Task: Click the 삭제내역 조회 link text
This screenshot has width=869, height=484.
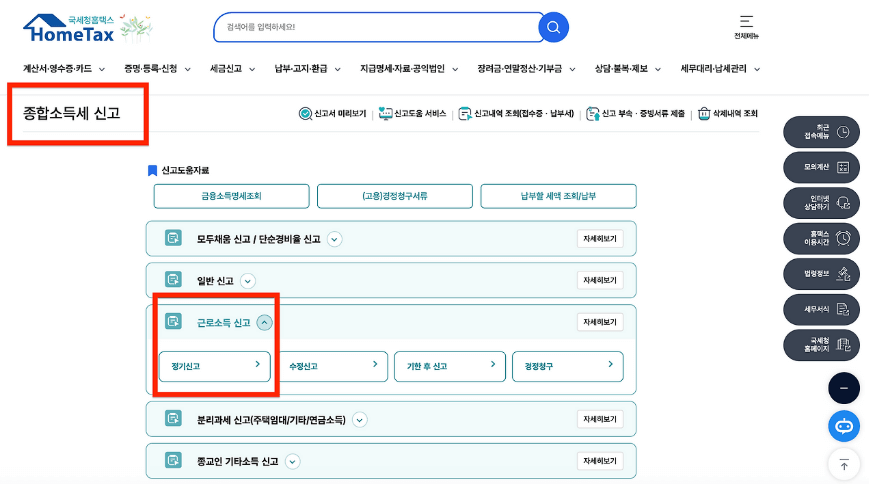Action: point(735,114)
